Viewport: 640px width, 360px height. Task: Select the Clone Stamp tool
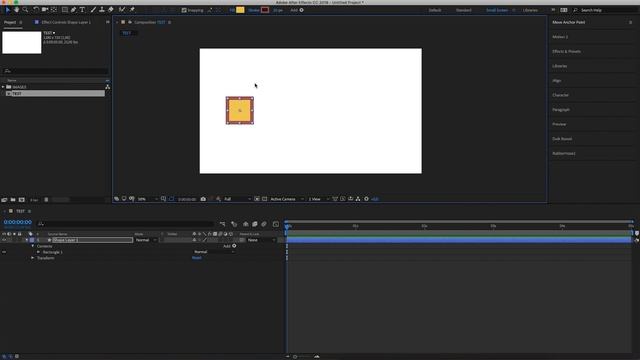[102, 10]
